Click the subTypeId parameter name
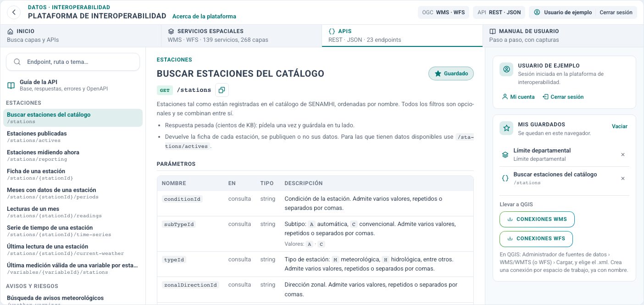 (x=179, y=224)
